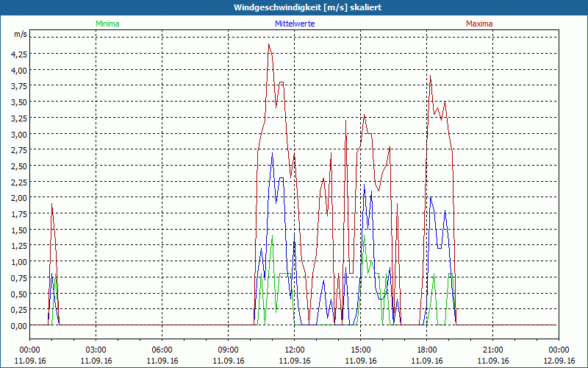The width and height of the screenshot is (588, 368).
Task: Click the 12.09.16 date label
Action: point(559,361)
